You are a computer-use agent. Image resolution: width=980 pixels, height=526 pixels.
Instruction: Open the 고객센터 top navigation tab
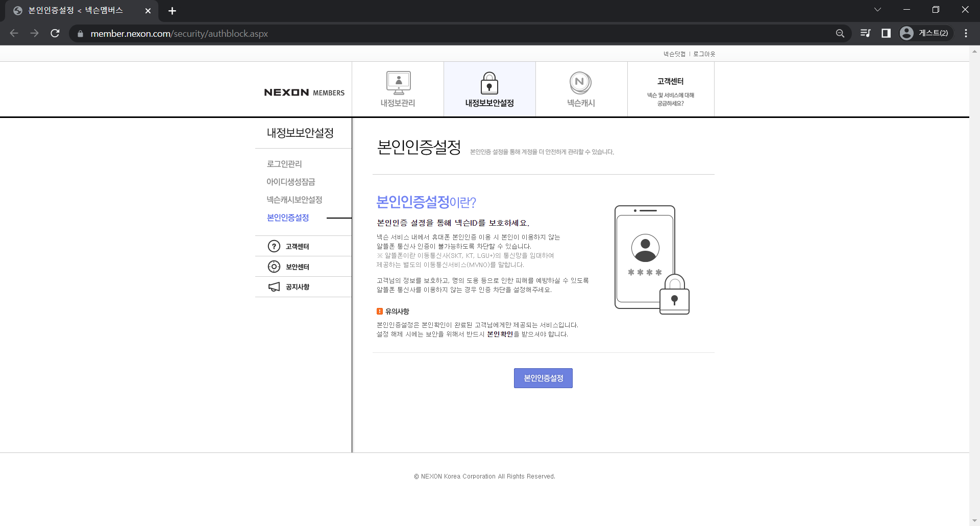[671, 89]
